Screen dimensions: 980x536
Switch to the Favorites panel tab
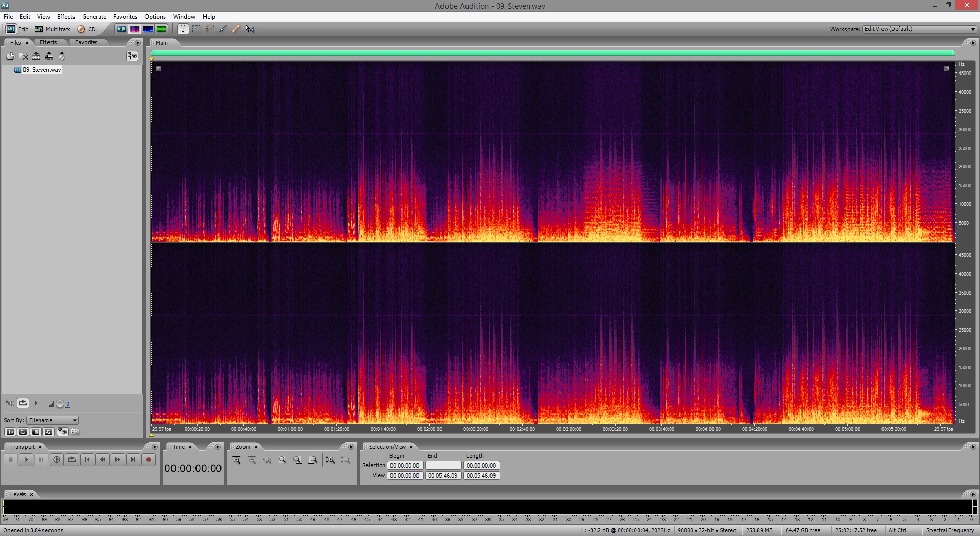click(x=86, y=42)
